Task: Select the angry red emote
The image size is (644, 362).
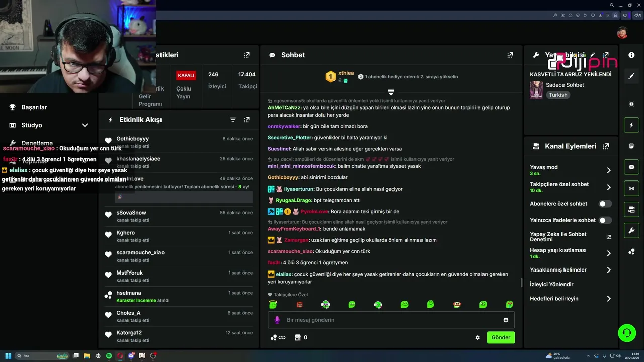Action: (299, 304)
